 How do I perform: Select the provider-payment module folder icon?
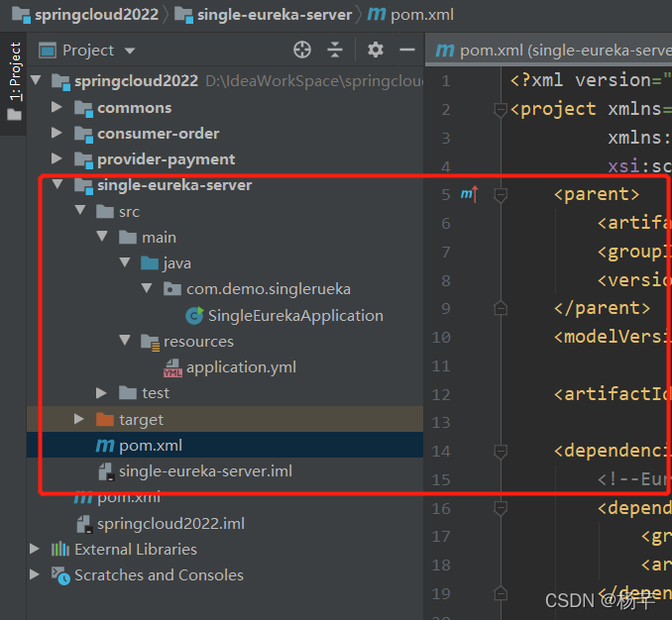83,159
